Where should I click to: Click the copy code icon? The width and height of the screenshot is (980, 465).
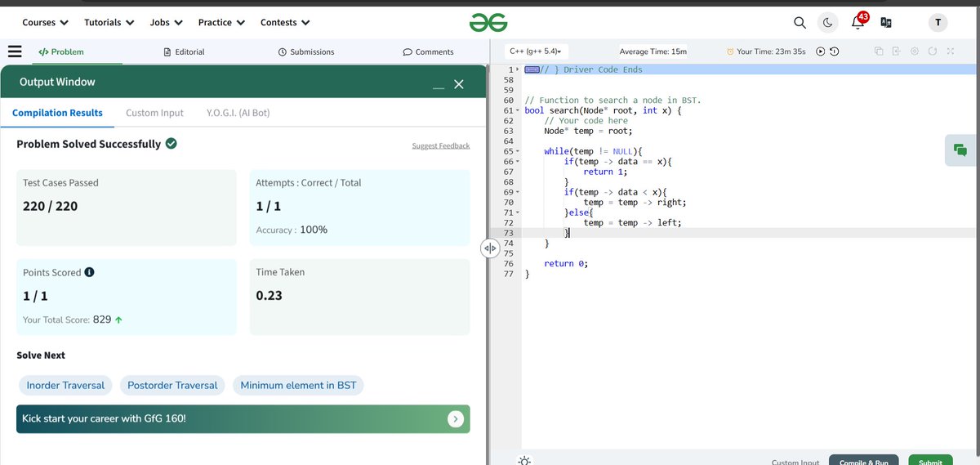(x=879, y=51)
